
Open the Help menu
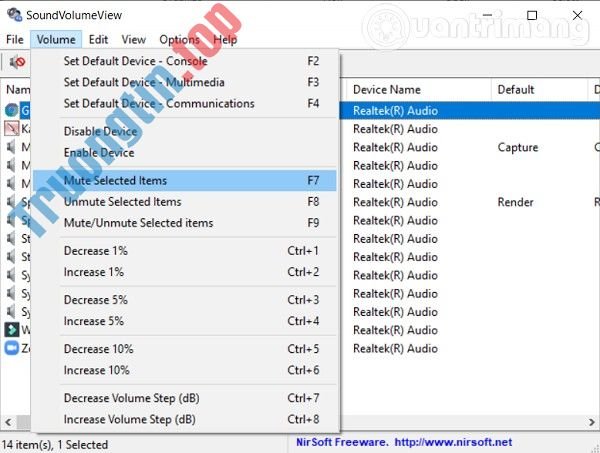[225, 40]
